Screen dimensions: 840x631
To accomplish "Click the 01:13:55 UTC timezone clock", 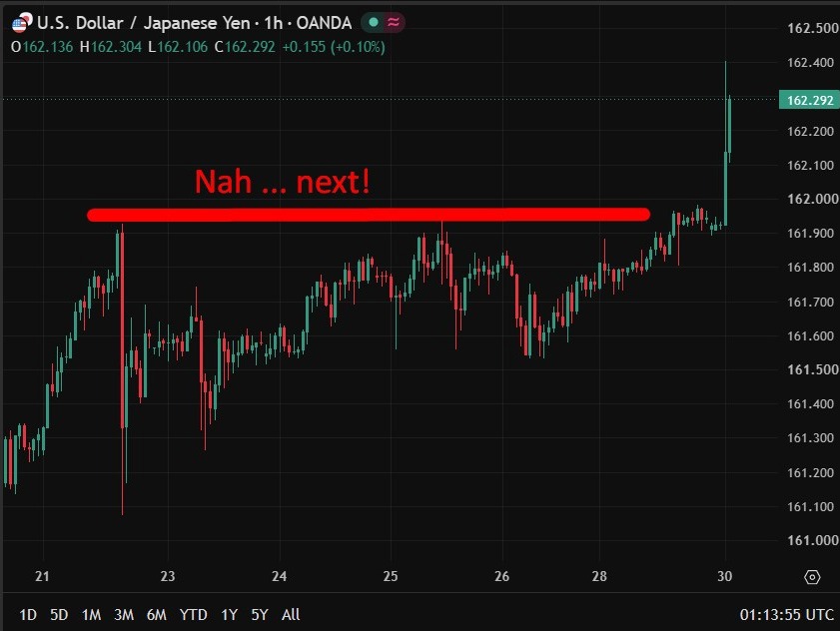I will [x=786, y=614].
